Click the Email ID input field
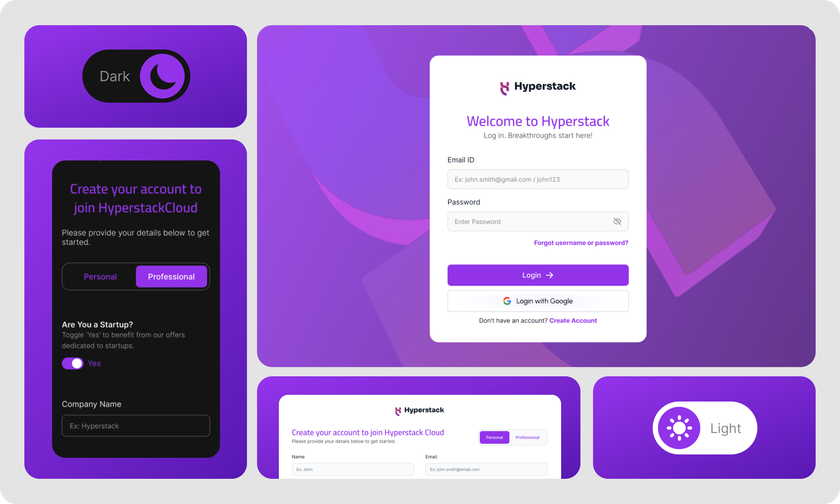 click(538, 179)
